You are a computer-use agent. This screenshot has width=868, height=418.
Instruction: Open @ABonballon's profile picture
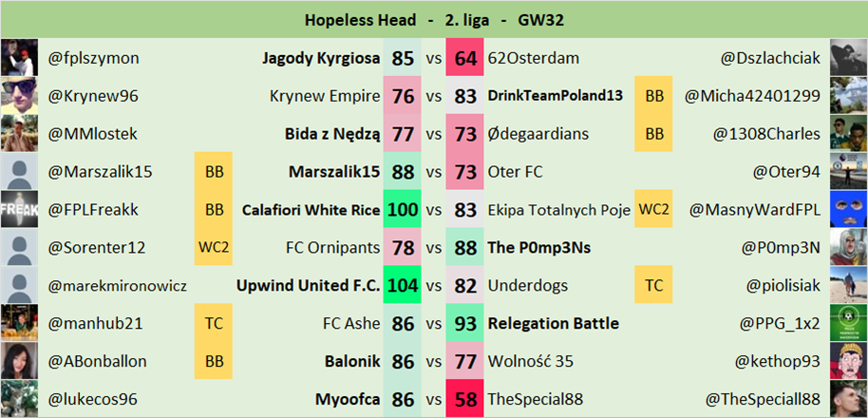pyautogui.click(x=19, y=361)
